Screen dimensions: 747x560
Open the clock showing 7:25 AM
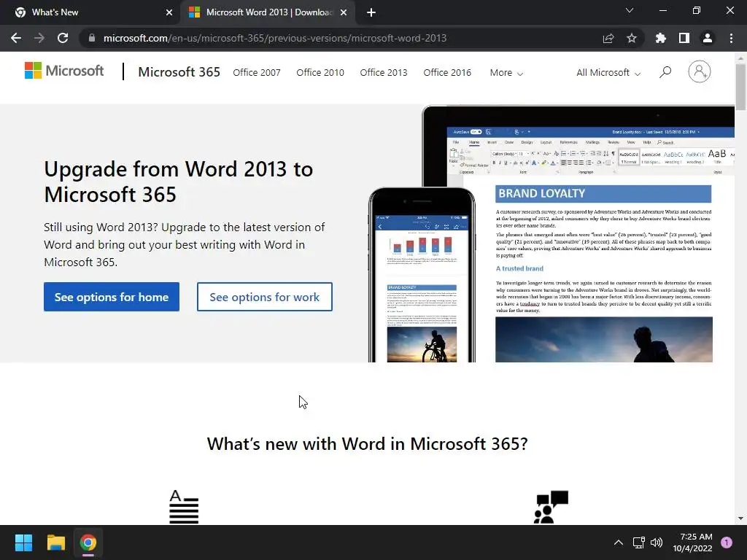pyautogui.click(x=692, y=542)
